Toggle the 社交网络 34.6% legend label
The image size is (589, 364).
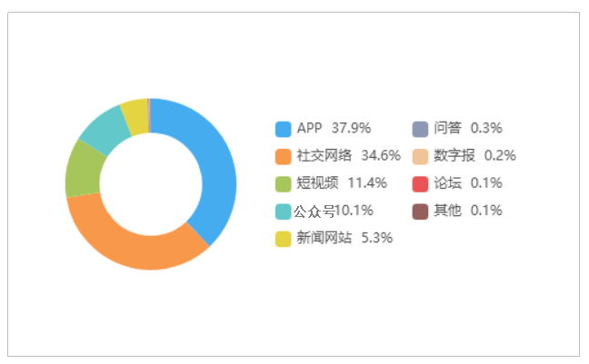point(349,156)
